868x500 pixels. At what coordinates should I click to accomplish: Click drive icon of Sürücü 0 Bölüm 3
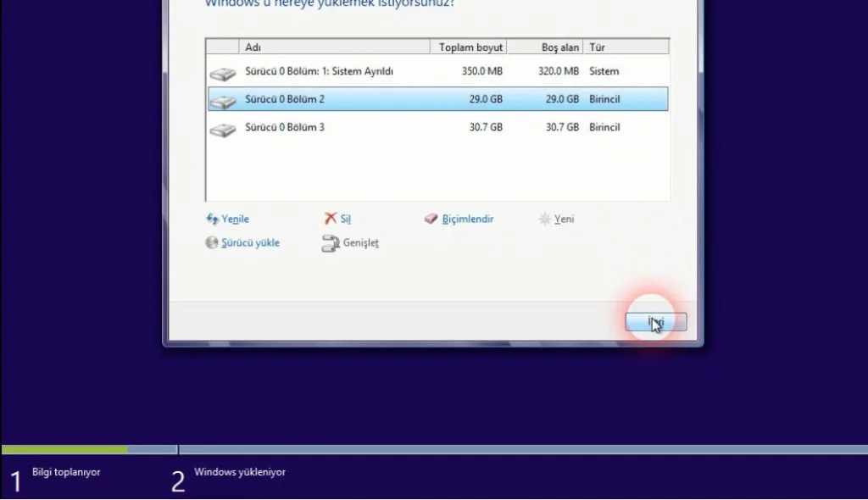(222, 130)
